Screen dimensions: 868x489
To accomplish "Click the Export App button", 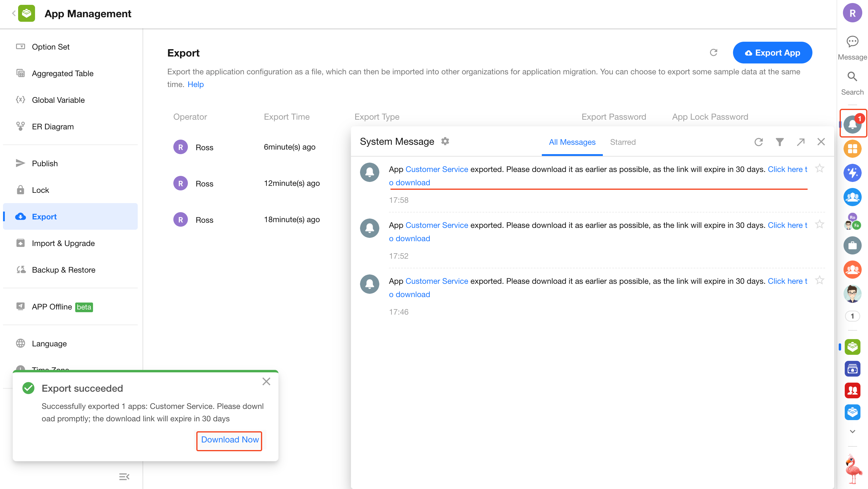I will 772,53.
